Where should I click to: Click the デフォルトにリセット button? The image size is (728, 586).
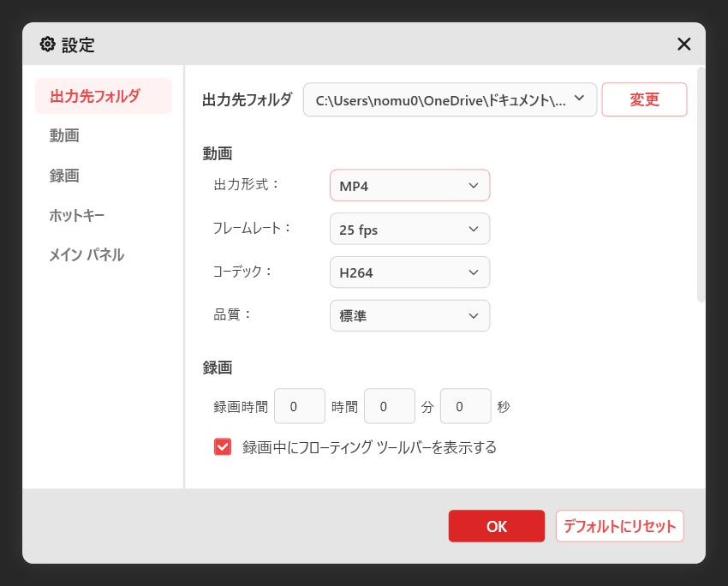[x=619, y=527]
